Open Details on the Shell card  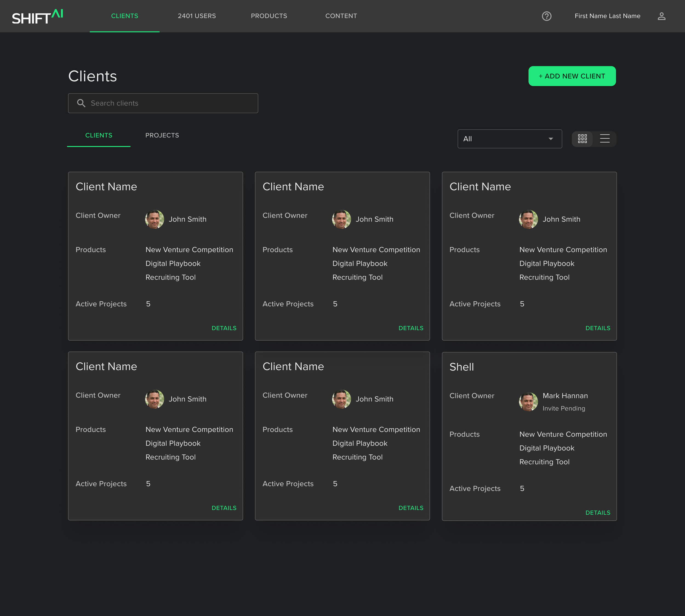[598, 513]
